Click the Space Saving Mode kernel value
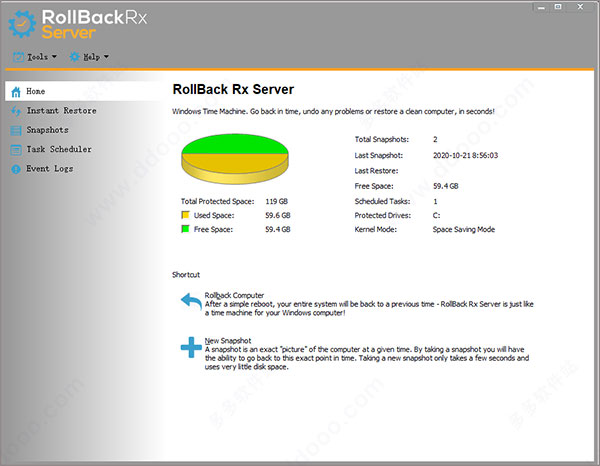This screenshot has width=600, height=466. click(464, 230)
